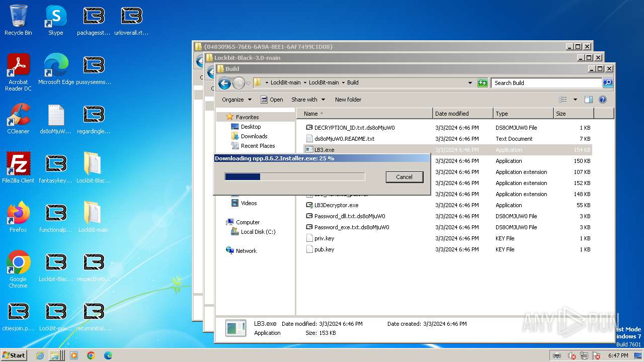
Task: Open Firefox desktop shortcut
Action: (x=18, y=217)
